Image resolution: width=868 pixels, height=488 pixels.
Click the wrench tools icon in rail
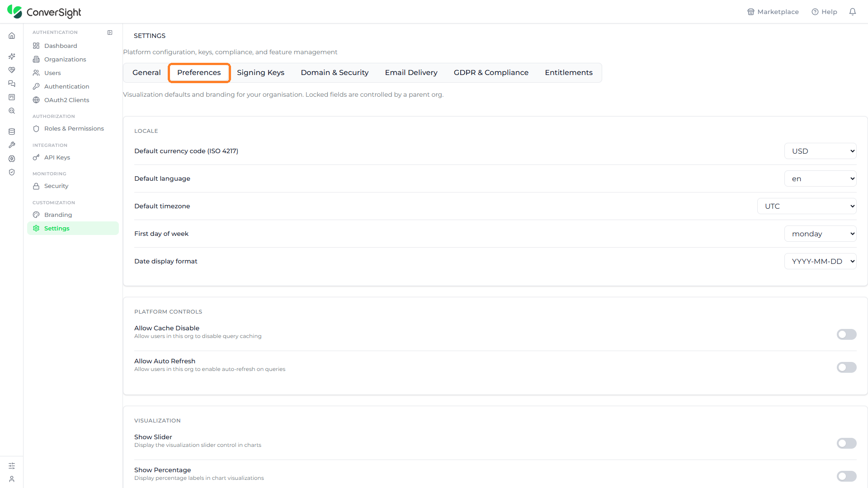[x=12, y=145]
